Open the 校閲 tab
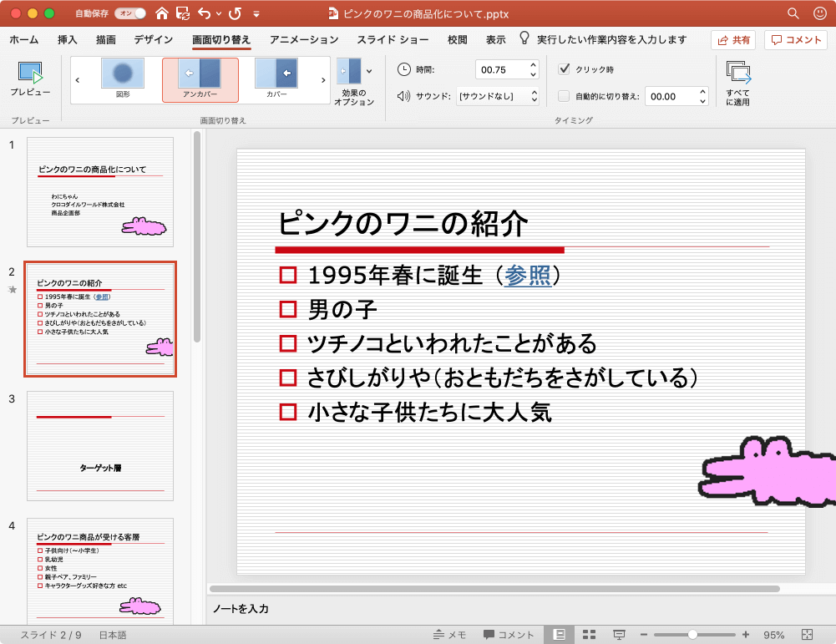 tap(458, 39)
